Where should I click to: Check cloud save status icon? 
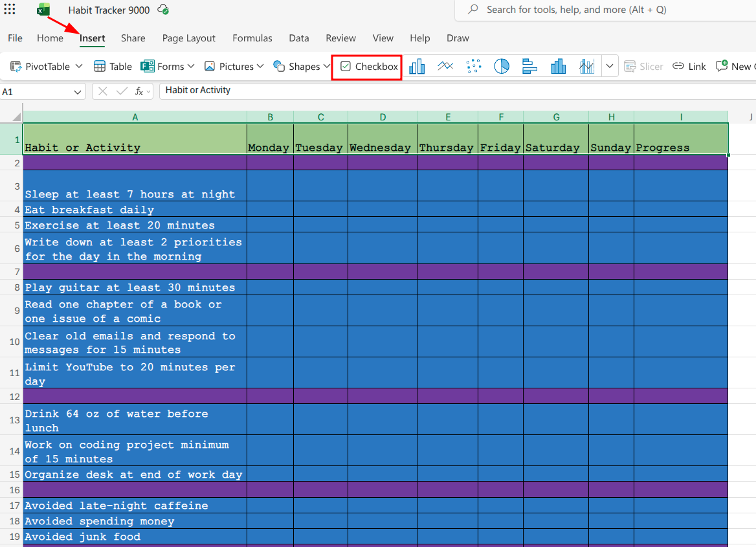164,10
